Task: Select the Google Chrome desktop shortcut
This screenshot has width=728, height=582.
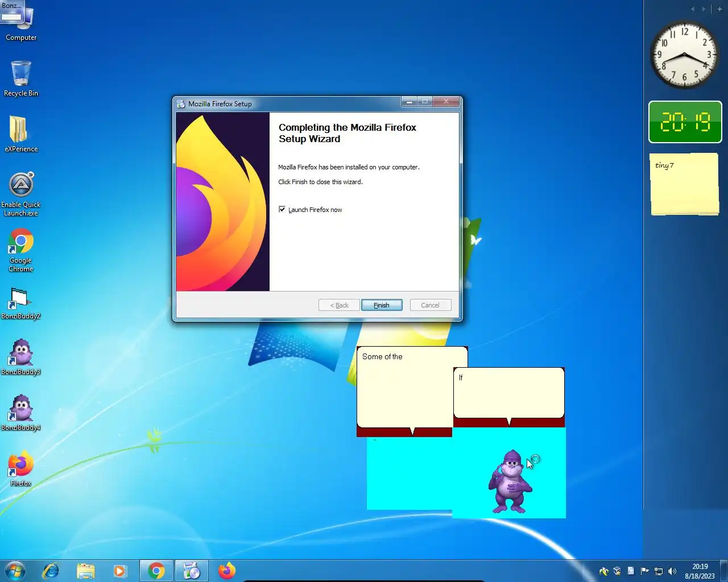Action: 21,250
